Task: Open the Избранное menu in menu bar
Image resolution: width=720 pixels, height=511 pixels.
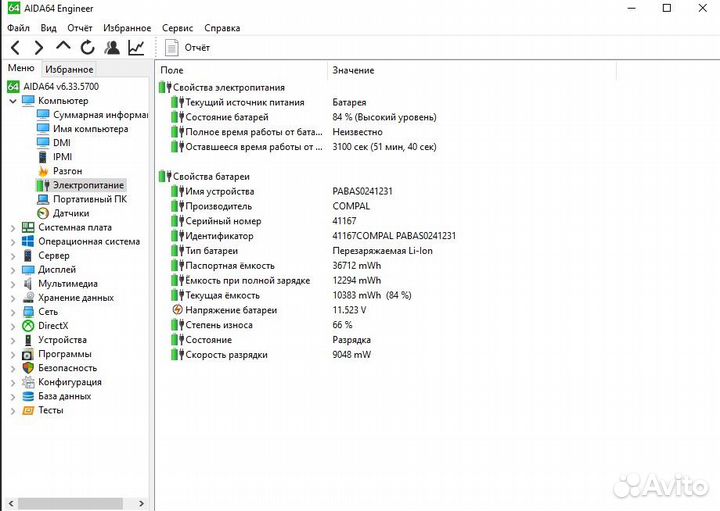Action: tap(127, 28)
